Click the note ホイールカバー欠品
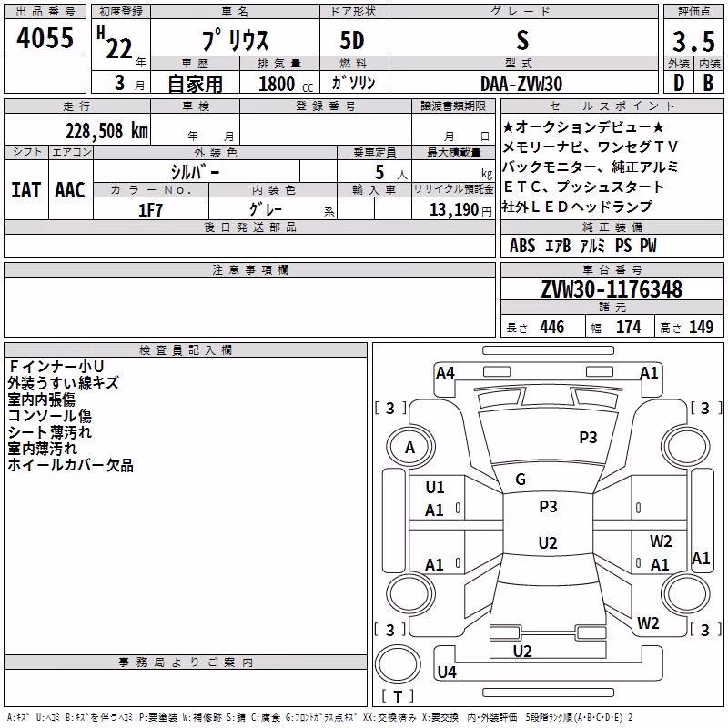 71,465
